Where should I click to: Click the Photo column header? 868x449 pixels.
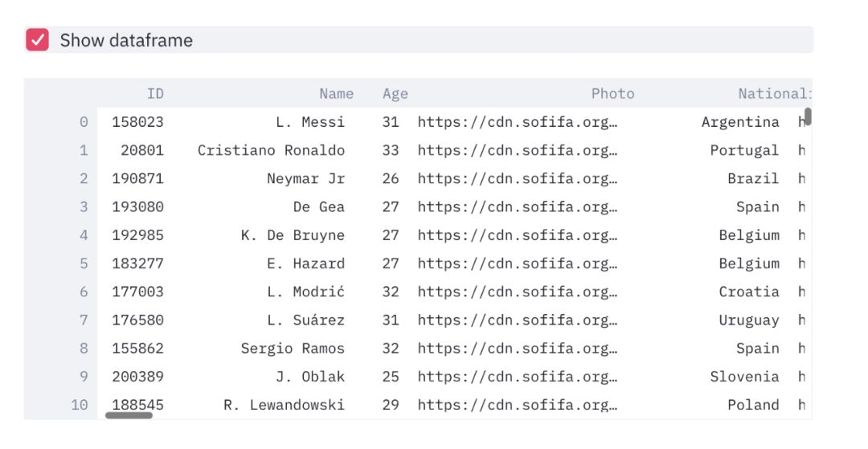(x=612, y=94)
